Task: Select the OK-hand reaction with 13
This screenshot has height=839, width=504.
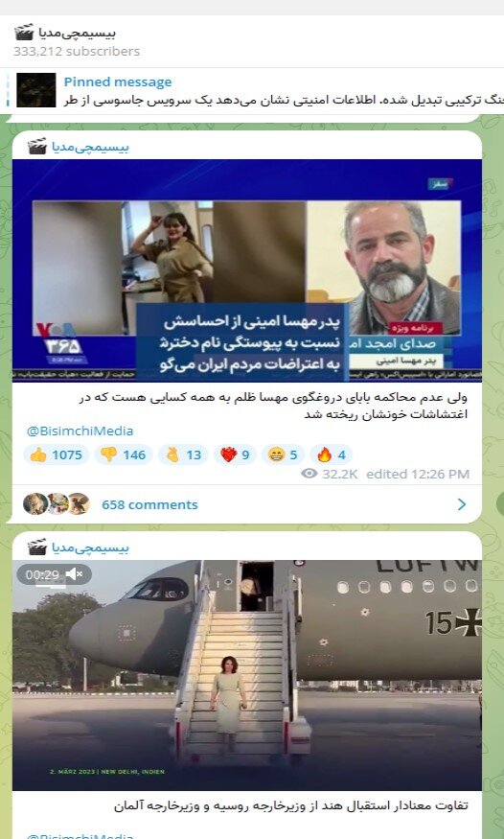Action: (x=183, y=454)
